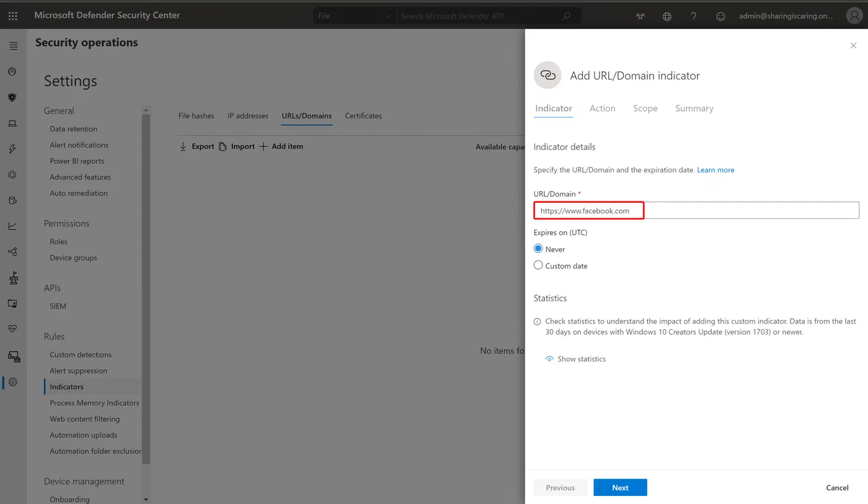Switch to the File hashes tab
The image size is (868, 504).
(197, 116)
